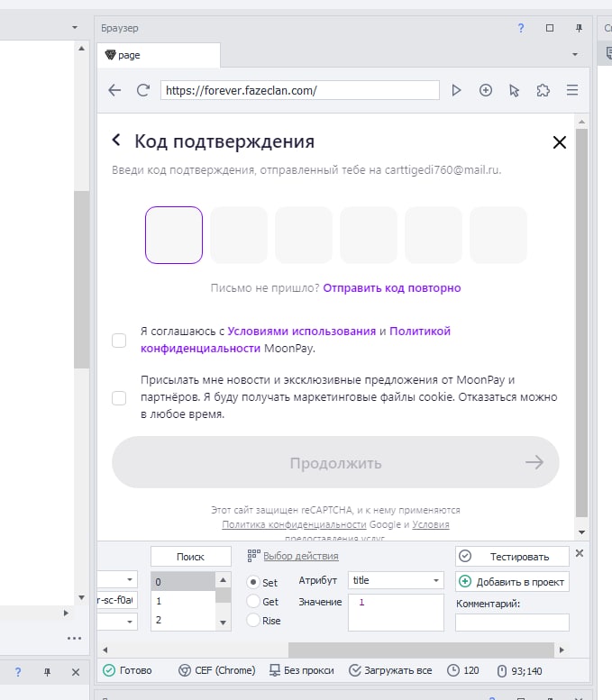Open Условиями использования link
The width and height of the screenshot is (612, 700).
(x=302, y=332)
